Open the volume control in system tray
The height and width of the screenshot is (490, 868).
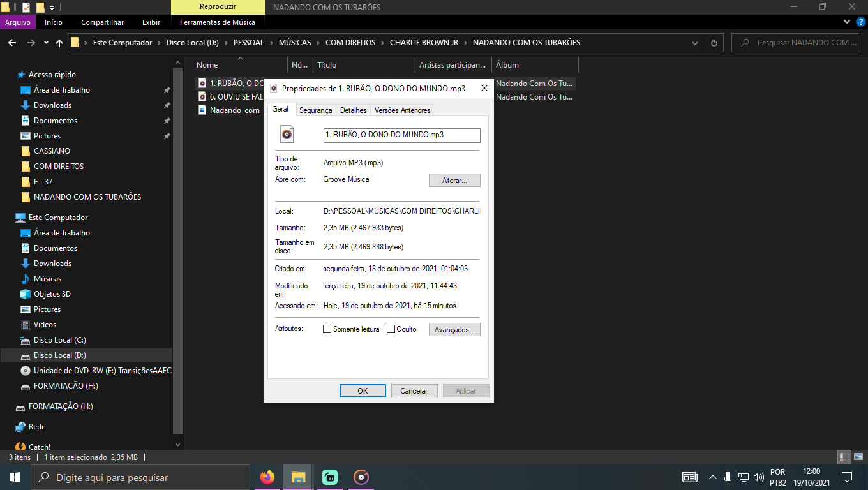point(759,477)
